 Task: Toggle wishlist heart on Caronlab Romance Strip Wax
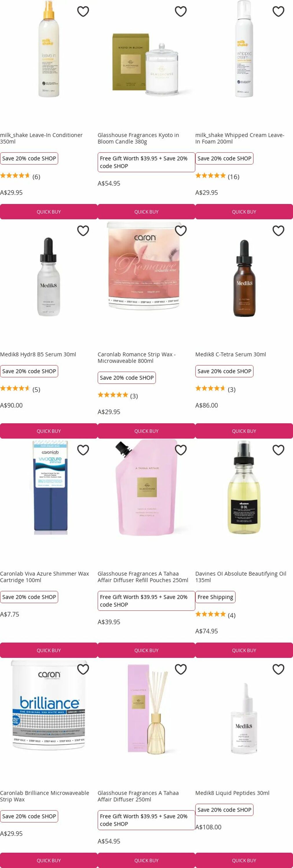[181, 231]
